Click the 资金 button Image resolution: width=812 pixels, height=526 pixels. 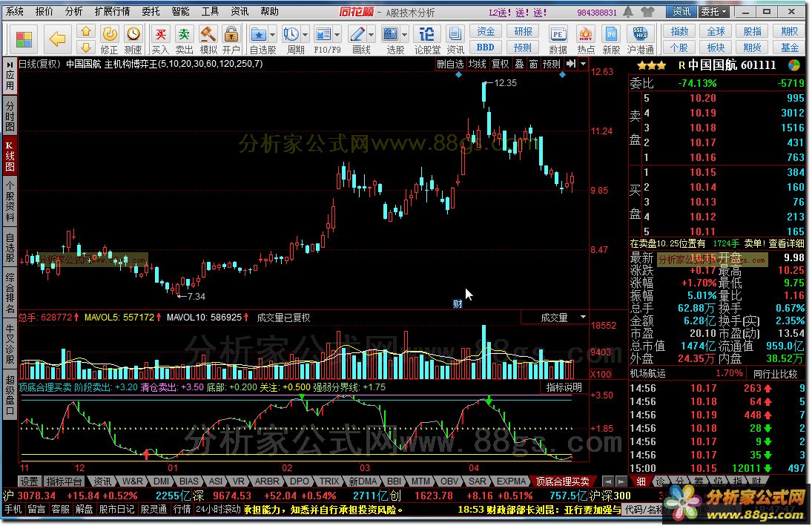(485, 32)
